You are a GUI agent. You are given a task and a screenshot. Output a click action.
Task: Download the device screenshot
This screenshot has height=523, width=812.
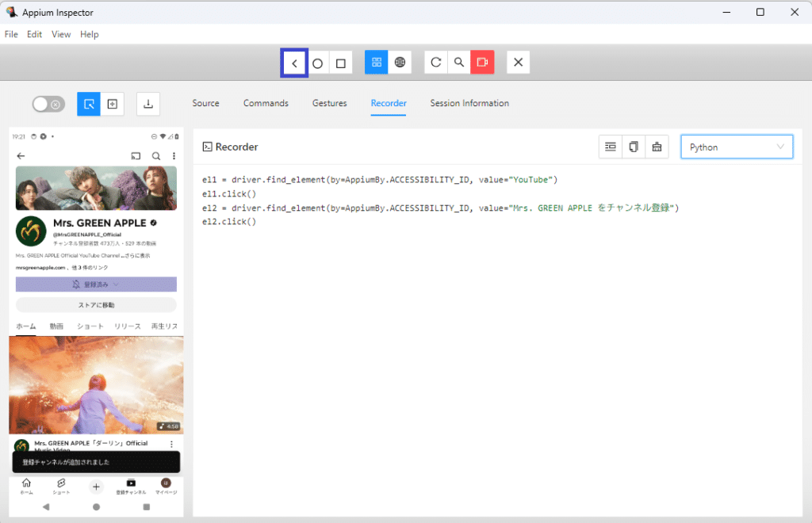148,104
